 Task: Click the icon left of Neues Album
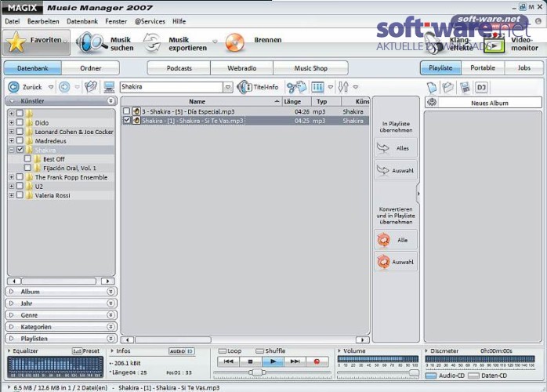432,103
